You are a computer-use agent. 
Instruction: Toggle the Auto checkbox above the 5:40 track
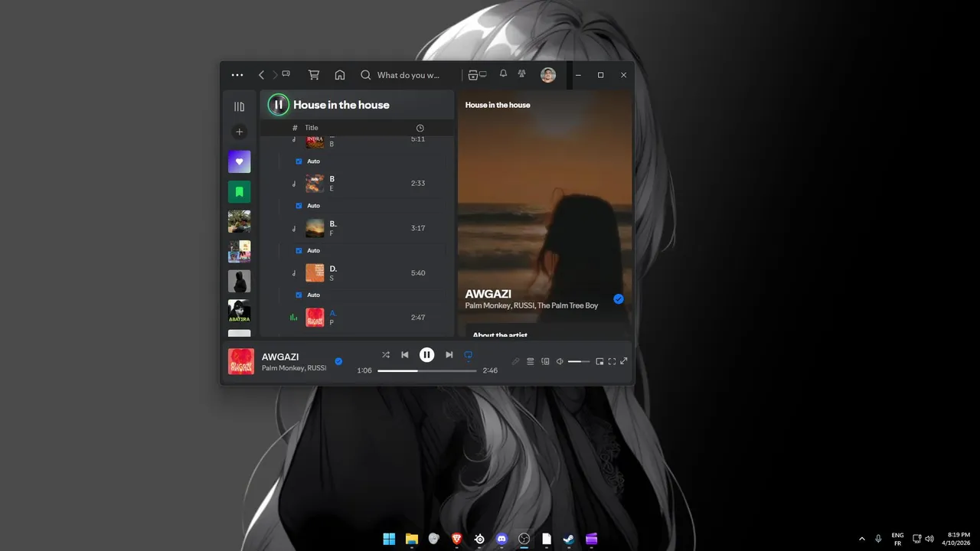(x=299, y=250)
